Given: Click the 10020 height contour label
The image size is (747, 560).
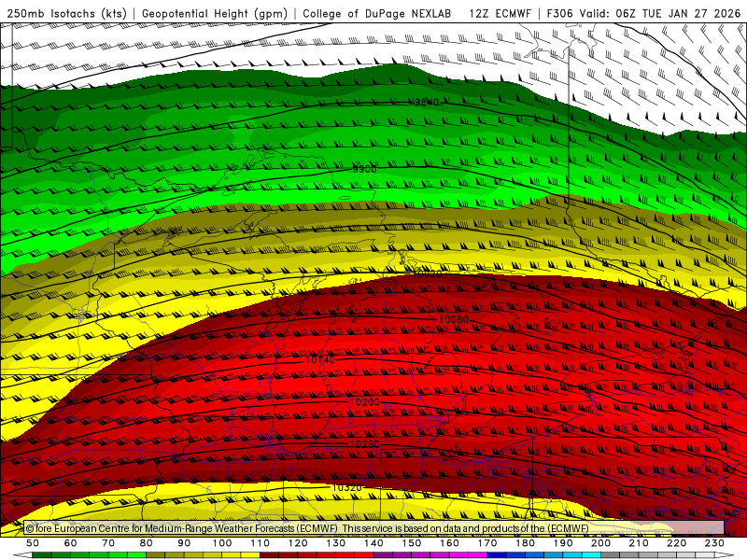Looking at the screenshot, I should tap(427, 273).
